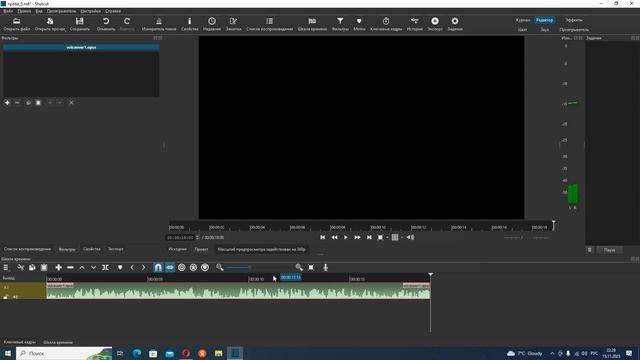The width and height of the screenshot is (640, 360).
Task: Click the Open Other toolbar icon
Action: 50,21
